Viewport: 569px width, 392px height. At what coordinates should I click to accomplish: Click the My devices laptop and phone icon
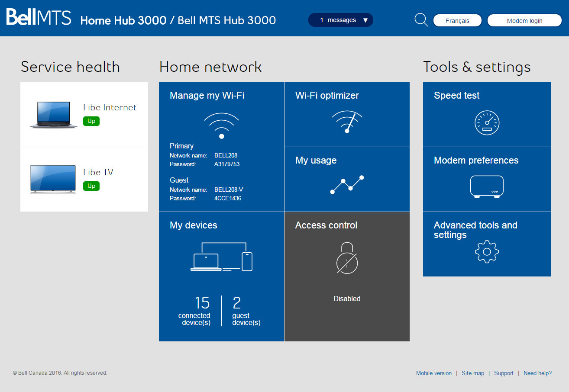pyautogui.click(x=221, y=257)
